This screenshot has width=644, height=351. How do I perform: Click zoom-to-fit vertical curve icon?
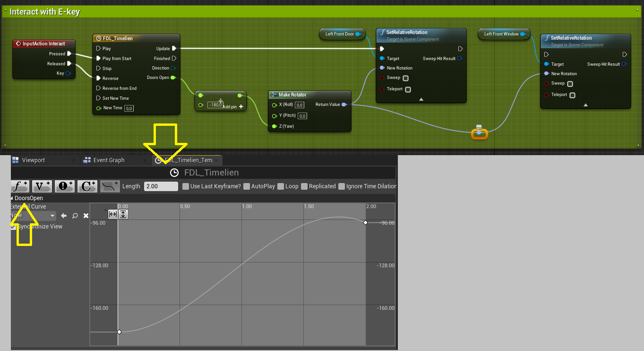pos(123,214)
